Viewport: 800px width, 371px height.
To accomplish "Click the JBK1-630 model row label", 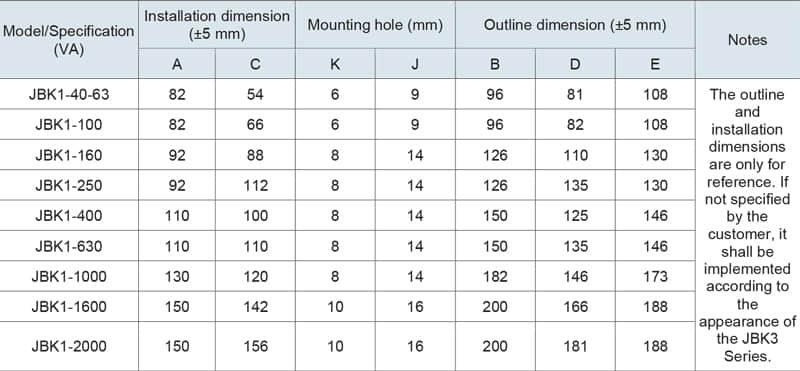I will 69,246.
